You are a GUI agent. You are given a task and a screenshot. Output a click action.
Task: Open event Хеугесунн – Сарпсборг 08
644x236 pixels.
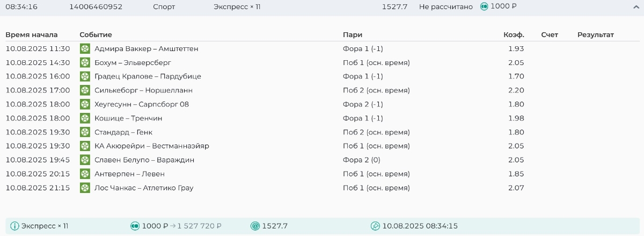(141, 104)
